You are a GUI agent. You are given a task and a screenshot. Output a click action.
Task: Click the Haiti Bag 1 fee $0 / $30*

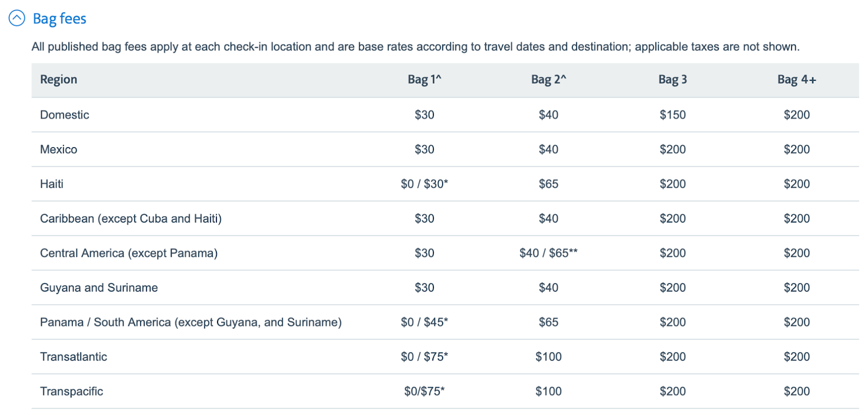(x=424, y=184)
